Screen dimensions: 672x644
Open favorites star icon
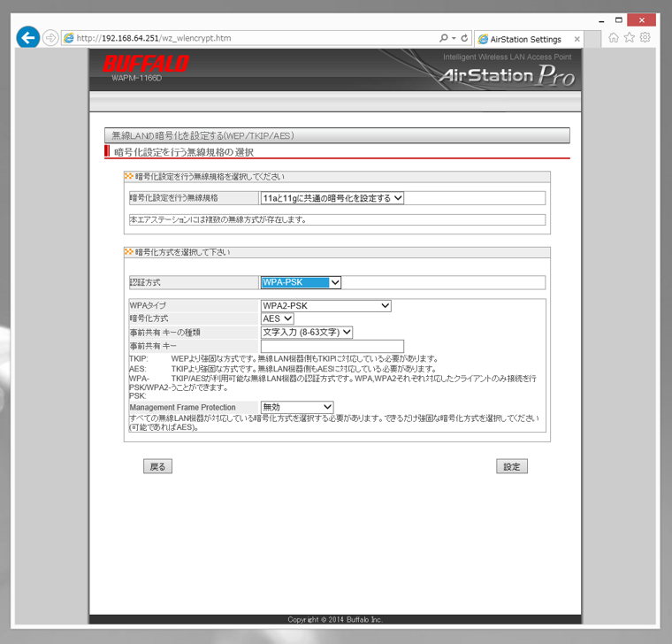click(x=630, y=38)
